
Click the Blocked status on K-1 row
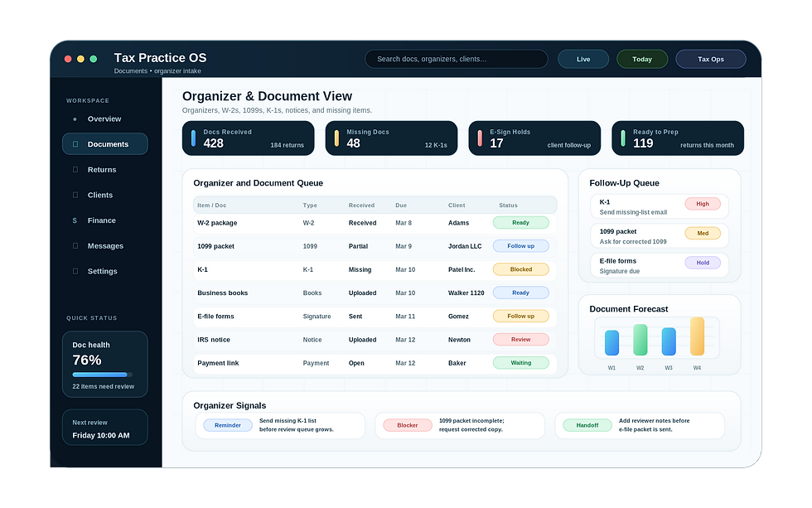coord(520,269)
